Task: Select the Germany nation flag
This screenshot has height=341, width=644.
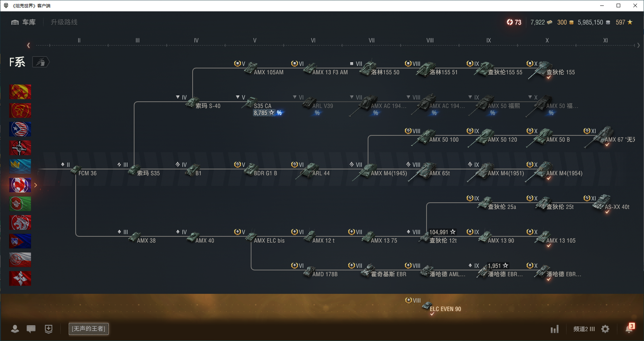Action: tap(20, 148)
